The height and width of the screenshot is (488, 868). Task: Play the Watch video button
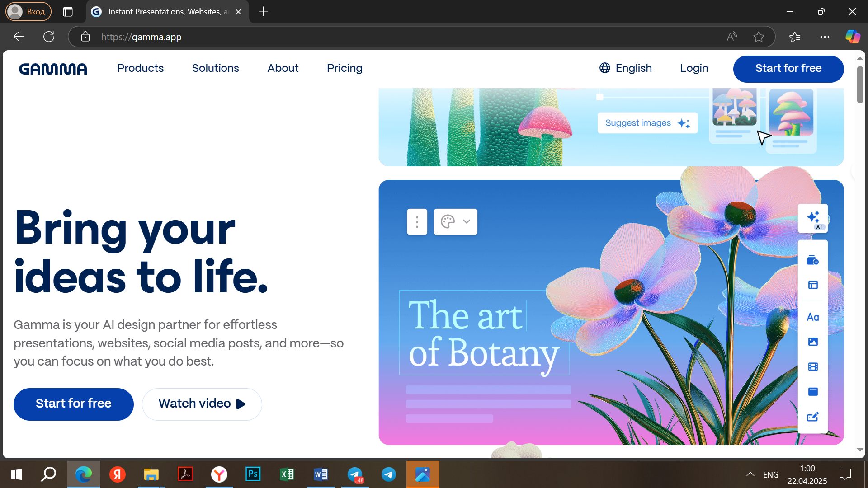click(x=202, y=404)
